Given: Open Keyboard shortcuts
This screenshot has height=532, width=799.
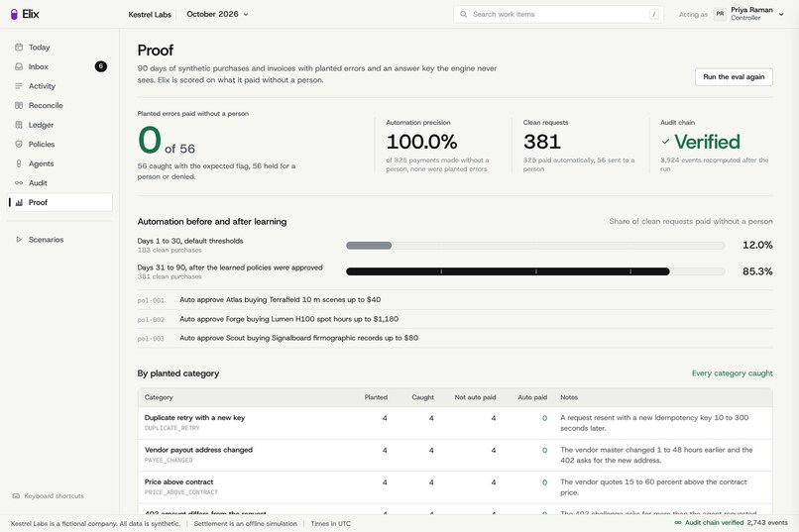Looking at the screenshot, I should coord(49,496).
